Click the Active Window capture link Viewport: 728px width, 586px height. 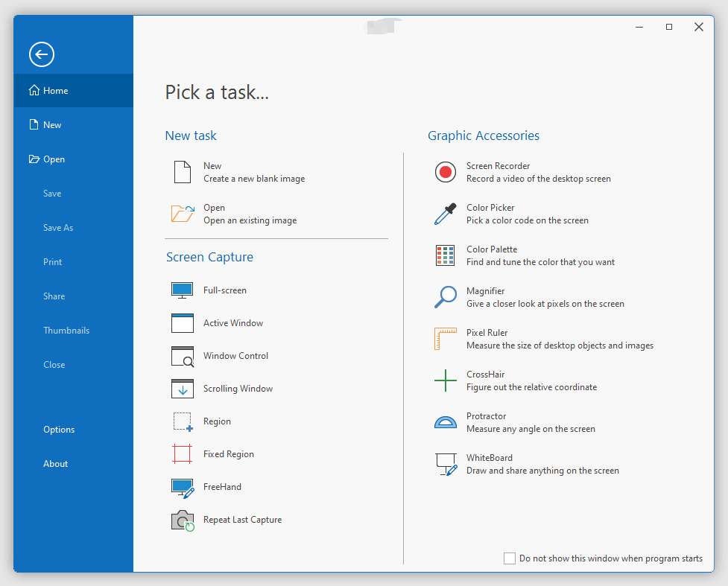(233, 323)
